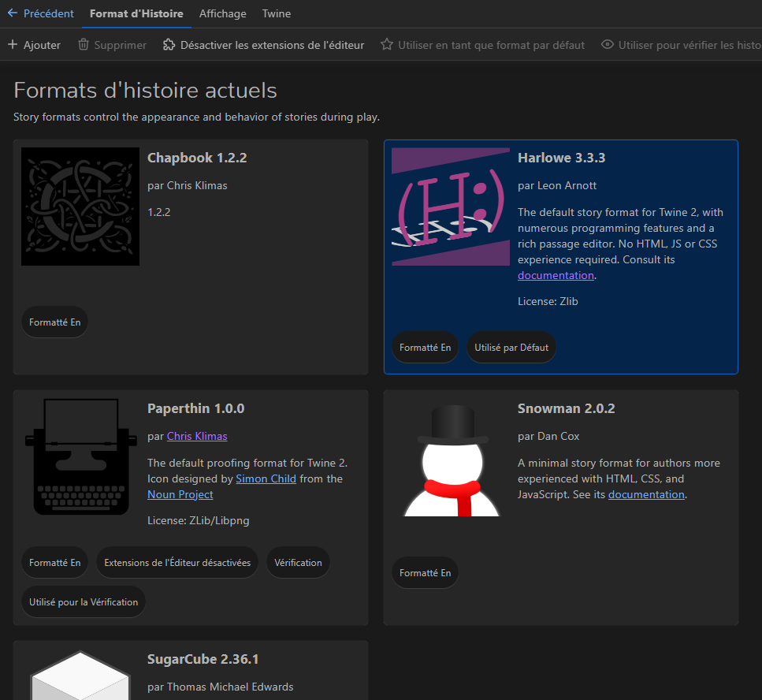762x700 pixels.
Task: Select the Snowman icon
Action: coord(451,460)
